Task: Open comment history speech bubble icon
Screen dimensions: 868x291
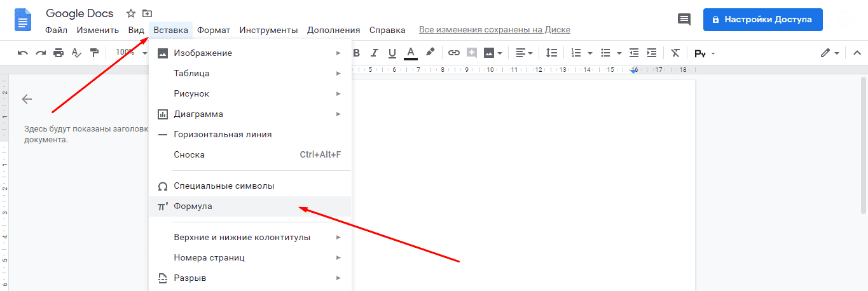Action: (684, 20)
